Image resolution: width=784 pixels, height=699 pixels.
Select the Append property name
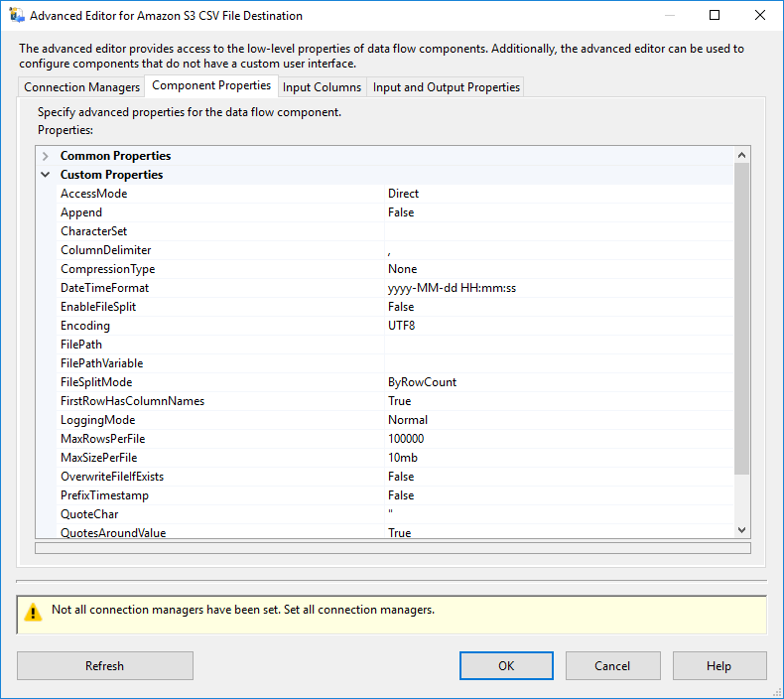[x=81, y=212]
